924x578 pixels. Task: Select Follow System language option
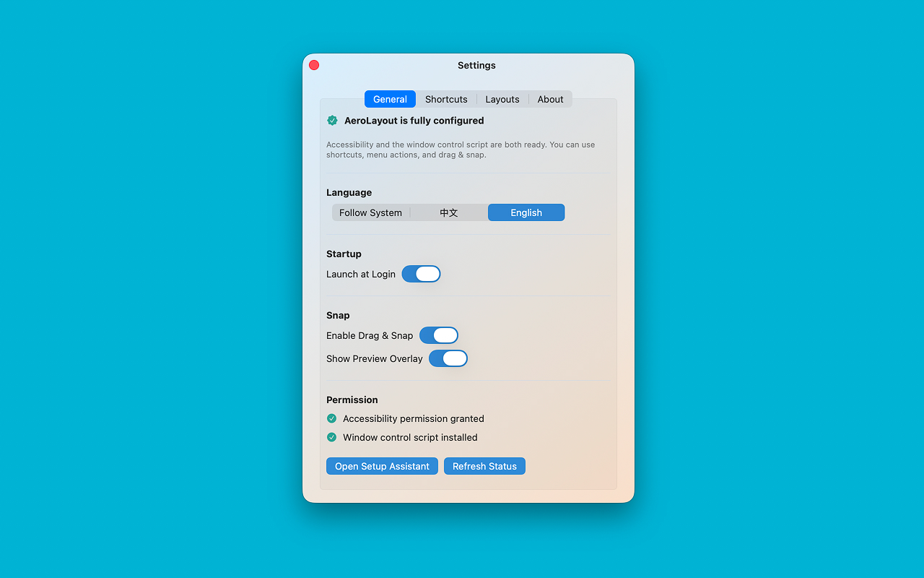371,212
